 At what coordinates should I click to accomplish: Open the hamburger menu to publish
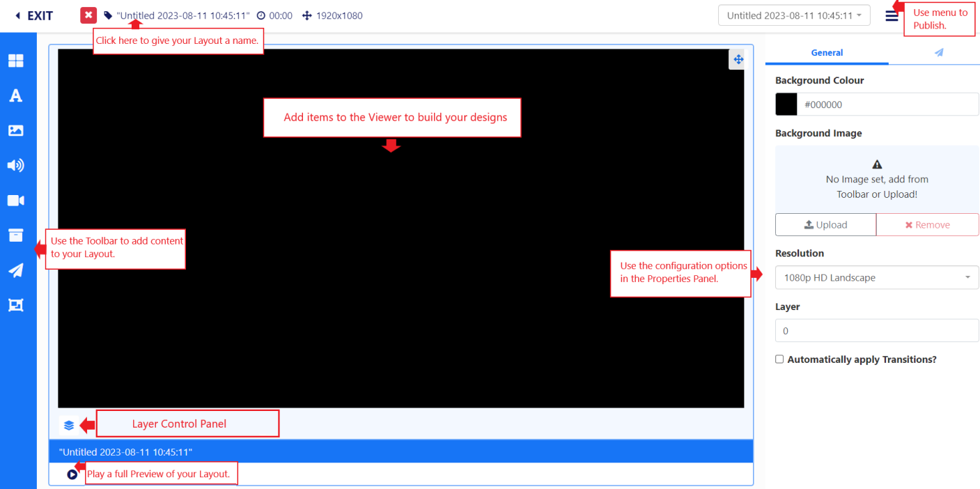point(892,15)
